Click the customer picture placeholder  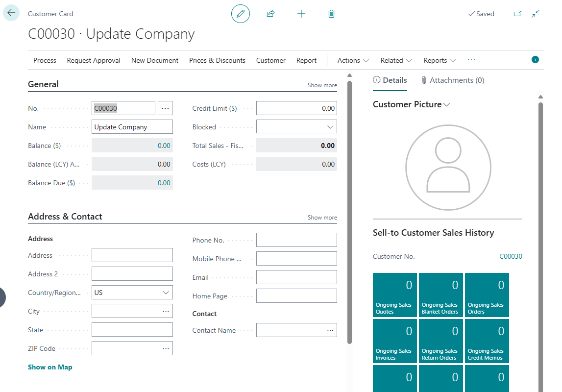448,168
